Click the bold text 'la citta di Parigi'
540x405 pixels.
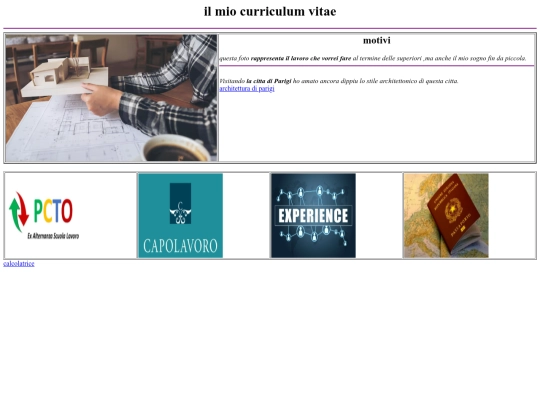269,81
